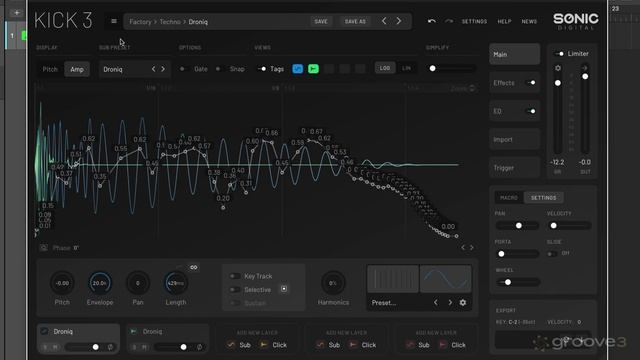
Task: Add a Sub in the second Add New Layer slot
Action: (328, 345)
